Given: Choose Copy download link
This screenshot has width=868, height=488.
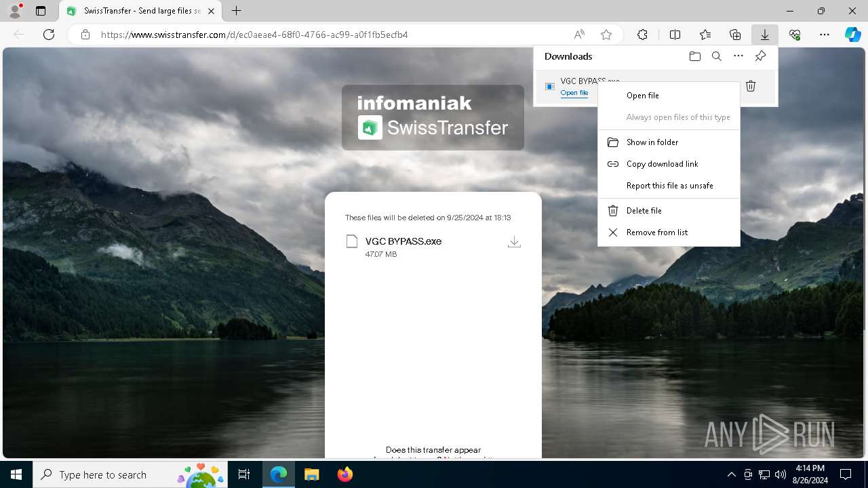Looking at the screenshot, I should tap(669, 164).
